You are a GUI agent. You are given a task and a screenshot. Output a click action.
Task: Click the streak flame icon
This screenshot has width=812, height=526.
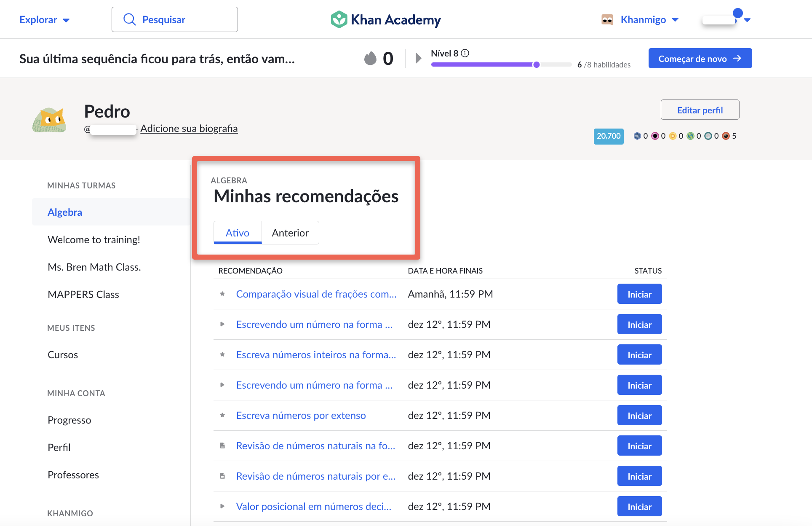point(370,58)
